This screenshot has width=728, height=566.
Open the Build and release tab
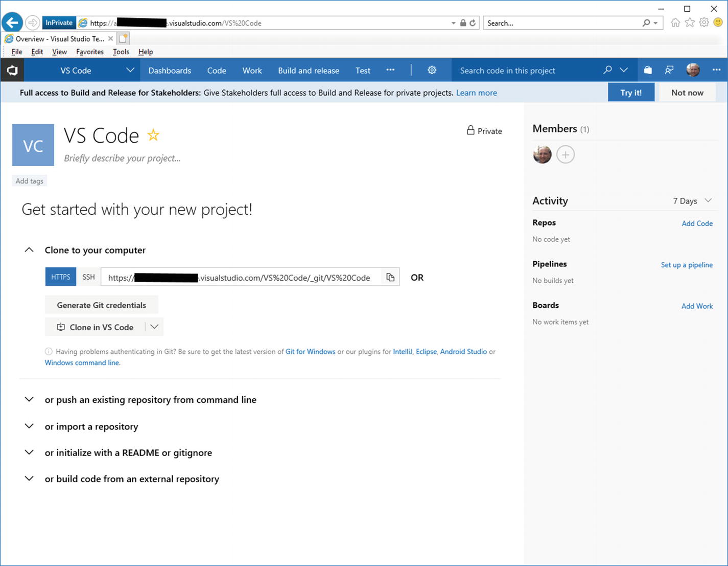(x=308, y=71)
